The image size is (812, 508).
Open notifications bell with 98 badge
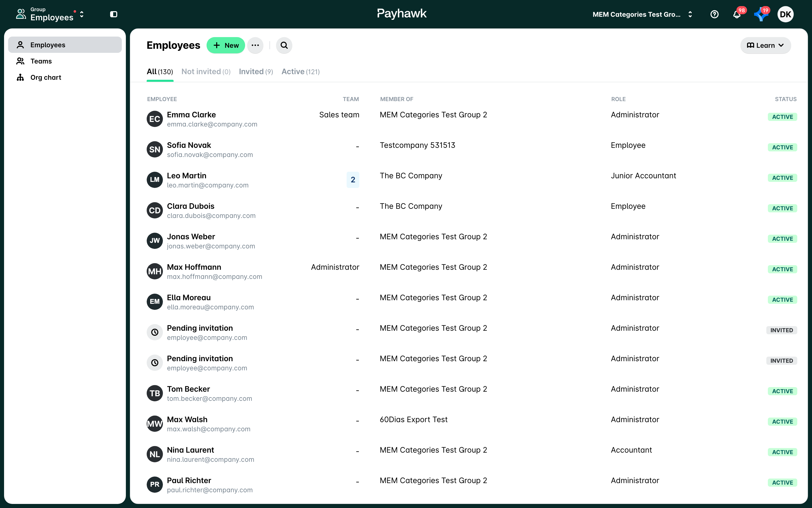[x=737, y=14]
